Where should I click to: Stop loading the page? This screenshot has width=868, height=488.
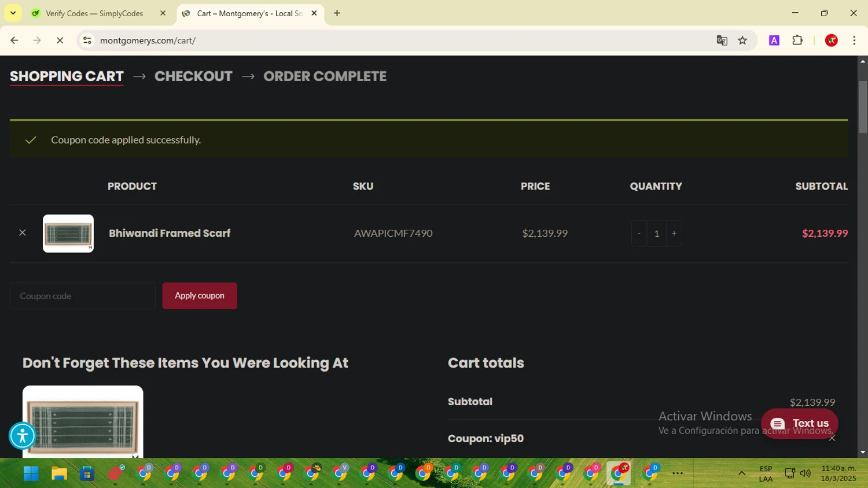(60, 41)
